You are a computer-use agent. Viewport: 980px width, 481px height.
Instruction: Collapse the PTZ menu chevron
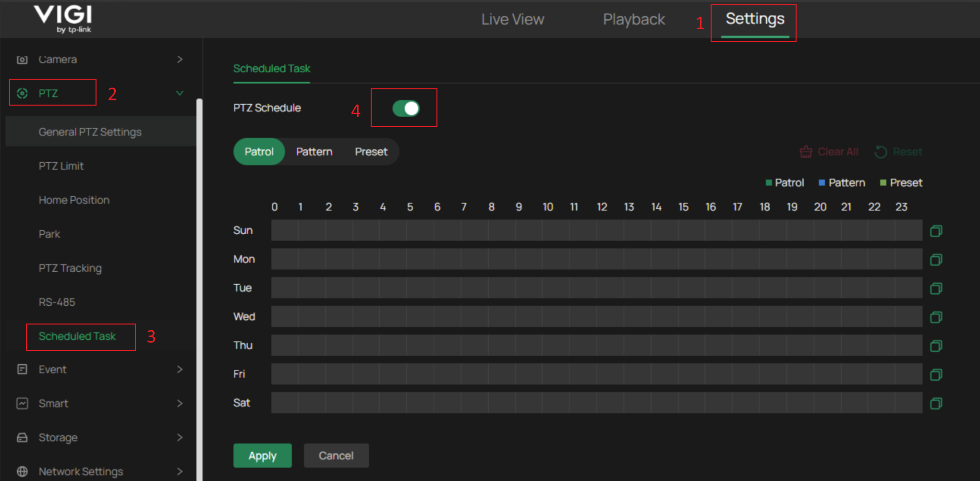click(180, 93)
